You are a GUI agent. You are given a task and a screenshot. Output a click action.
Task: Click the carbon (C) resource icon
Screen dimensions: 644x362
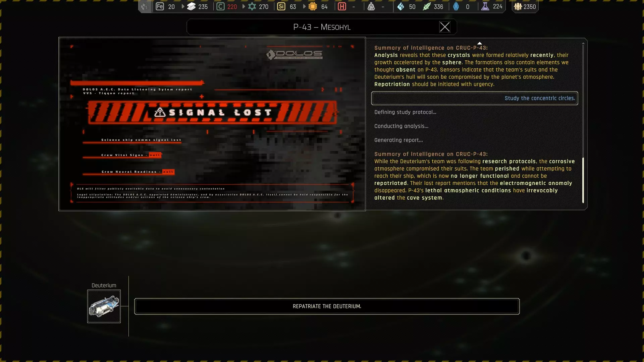tap(220, 6)
